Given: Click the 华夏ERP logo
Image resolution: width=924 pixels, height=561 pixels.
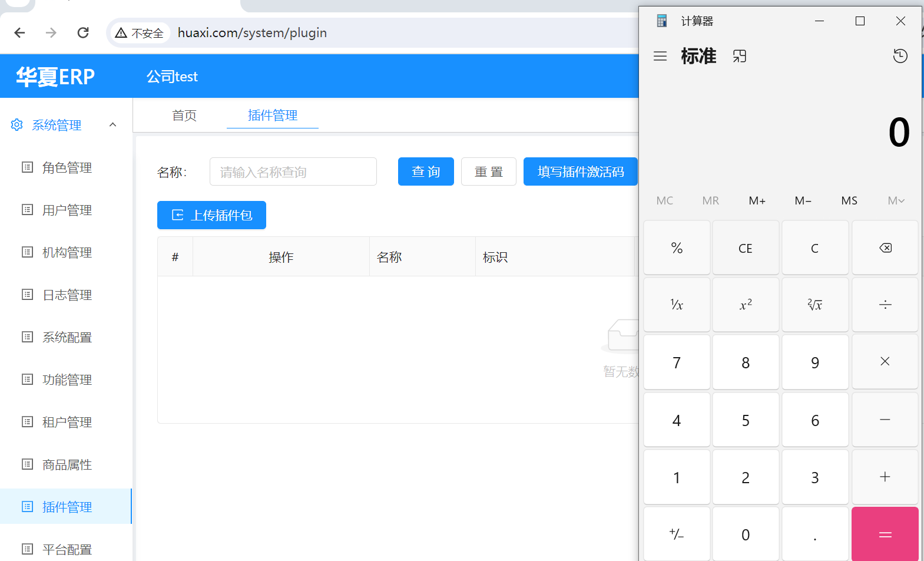Looking at the screenshot, I should (x=55, y=77).
